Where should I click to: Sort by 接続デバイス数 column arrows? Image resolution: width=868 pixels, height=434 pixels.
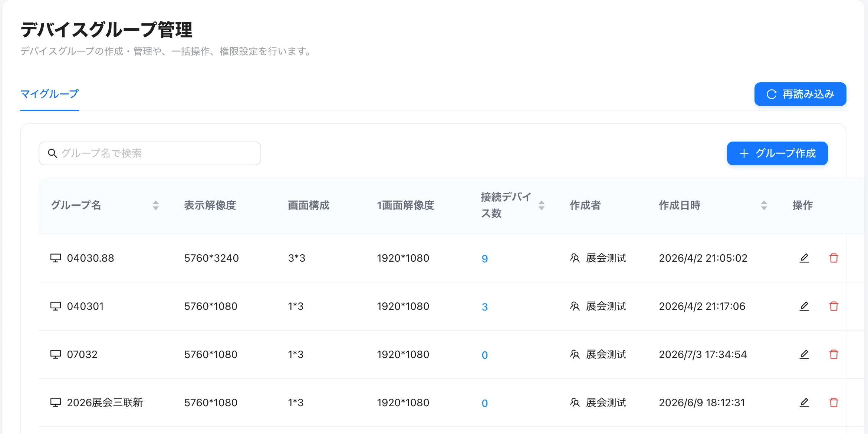point(542,205)
